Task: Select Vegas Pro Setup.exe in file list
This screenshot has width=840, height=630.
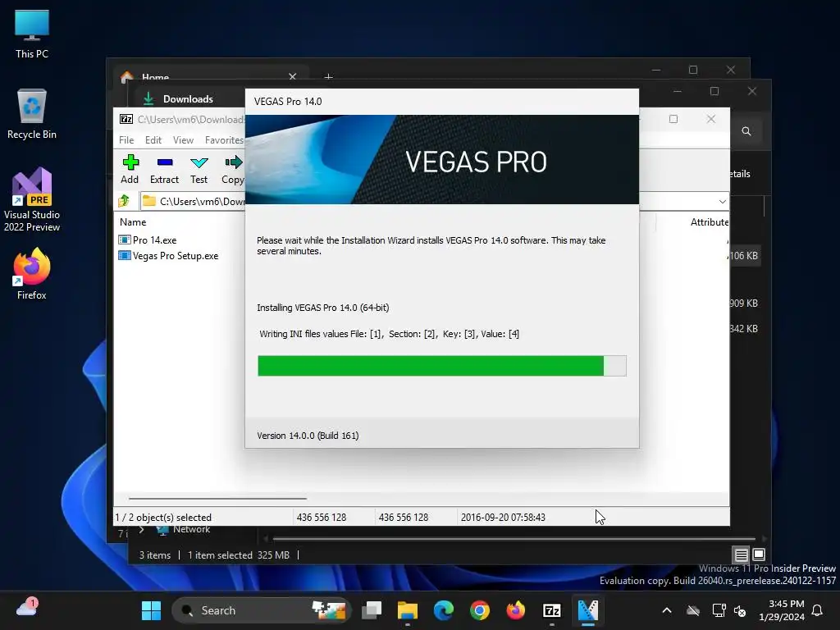Action: 168,256
